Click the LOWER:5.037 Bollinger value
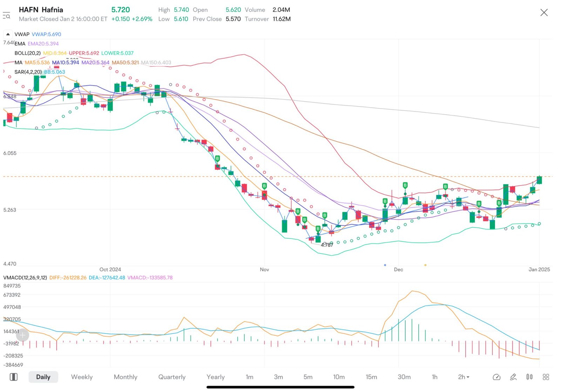This screenshot has width=561, height=392. [117, 53]
